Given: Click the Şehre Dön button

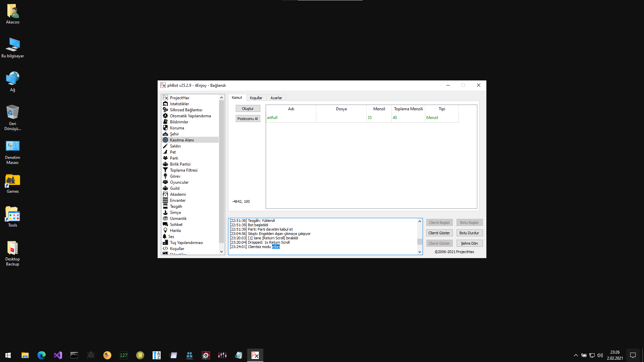Looking at the screenshot, I should tap(469, 243).
